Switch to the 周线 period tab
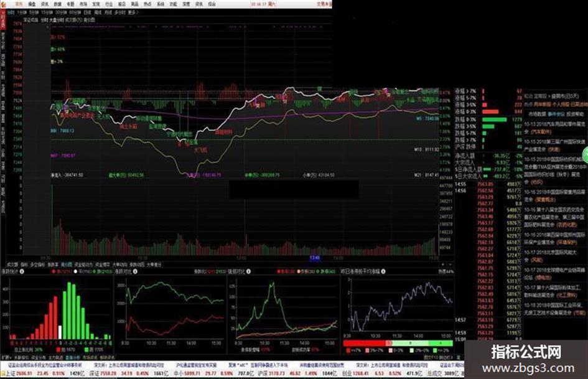The image size is (588, 379). 98,12
